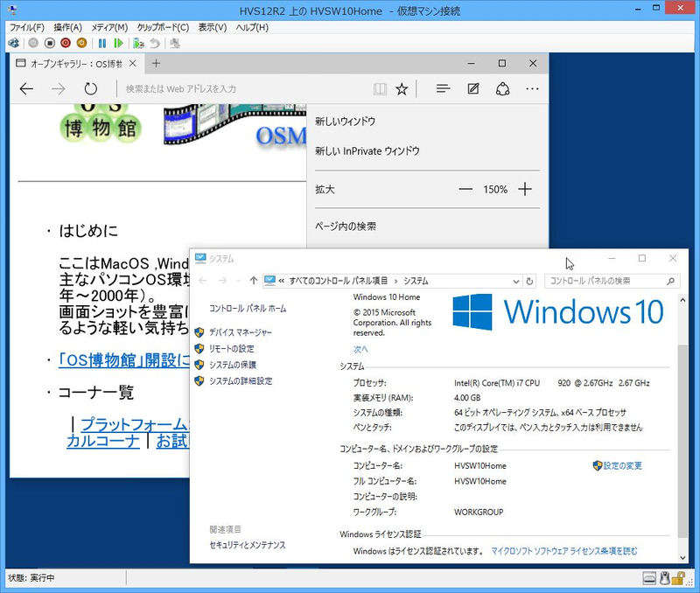Increase Edge zoom with plus button
The height and width of the screenshot is (593, 700).
[x=525, y=189]
